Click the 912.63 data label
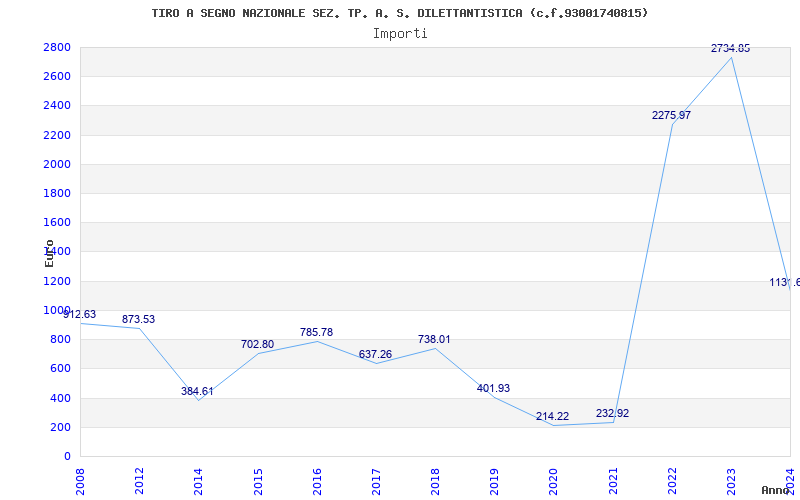800x500 pixels. (79, 314)
